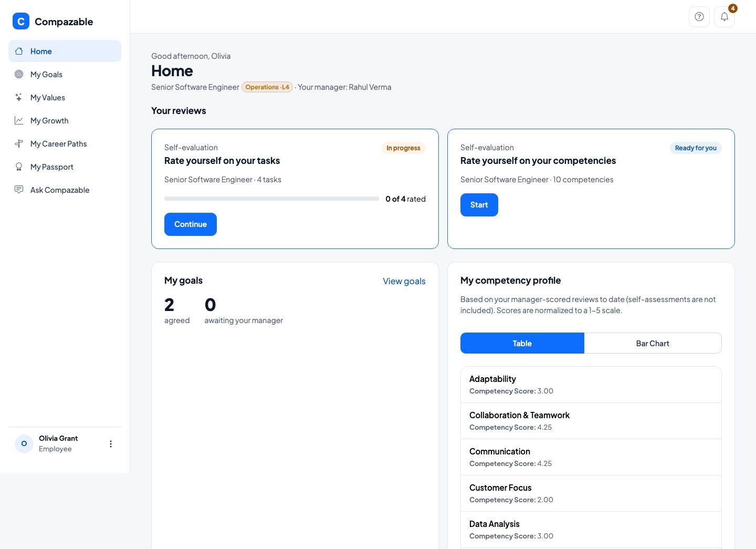Select the Adaptability competency row
Viewport: 756px width, 549px height.
click(591, 385)
